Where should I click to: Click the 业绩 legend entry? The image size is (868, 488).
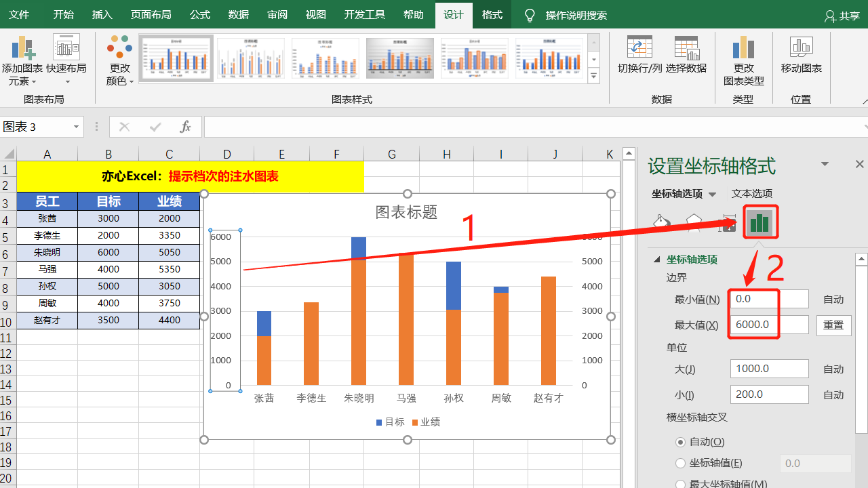[427, 422]
